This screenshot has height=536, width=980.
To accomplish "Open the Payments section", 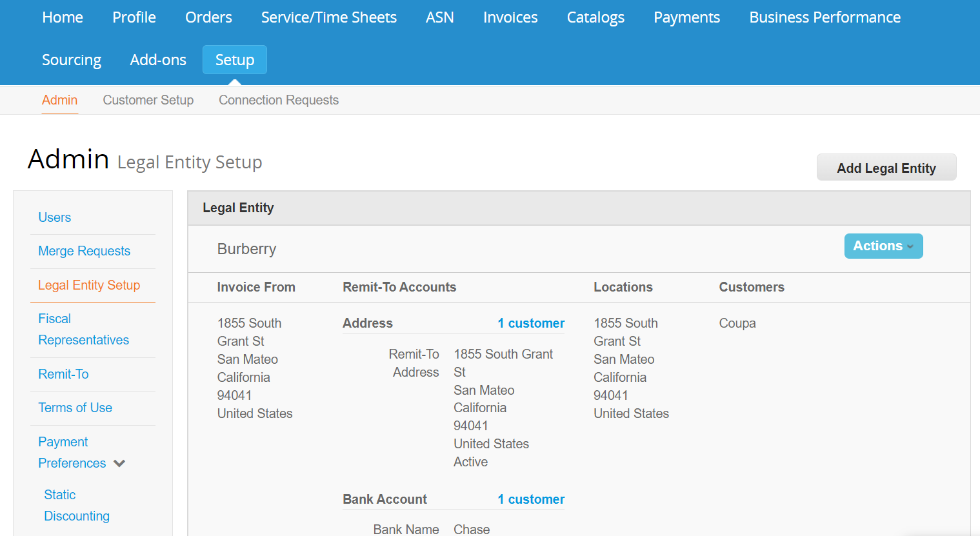I will [687, 17].
